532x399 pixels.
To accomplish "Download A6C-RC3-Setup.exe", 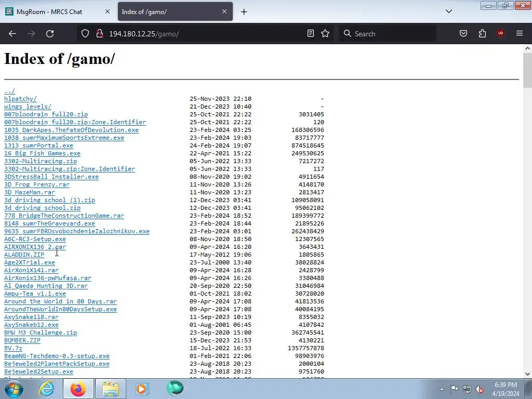I will [x=35, y=239].
